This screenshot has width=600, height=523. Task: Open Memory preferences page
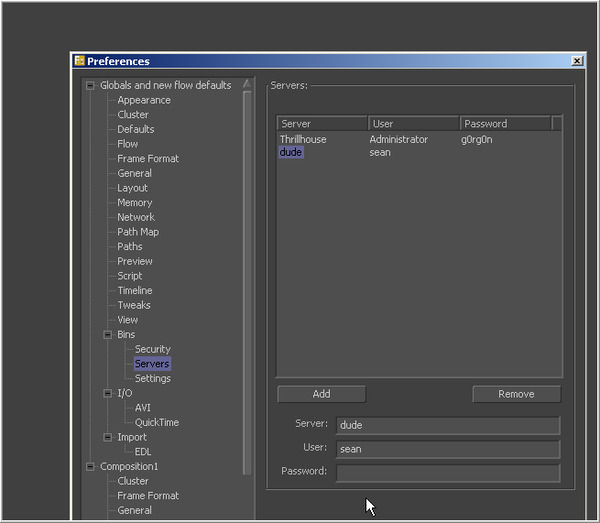coord(135,203)
